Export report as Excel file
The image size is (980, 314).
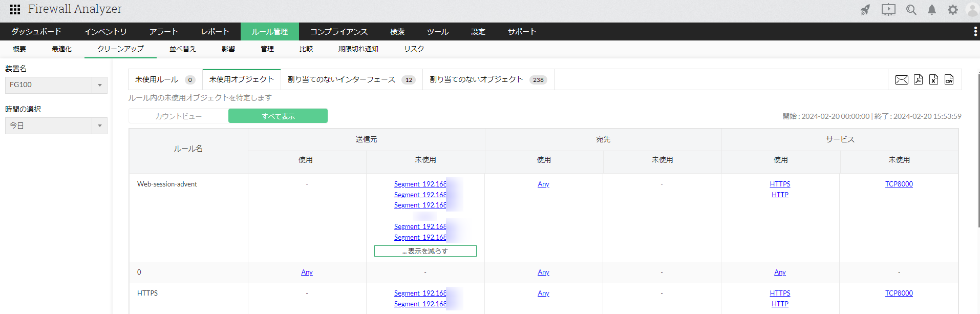tap(933, 80)
